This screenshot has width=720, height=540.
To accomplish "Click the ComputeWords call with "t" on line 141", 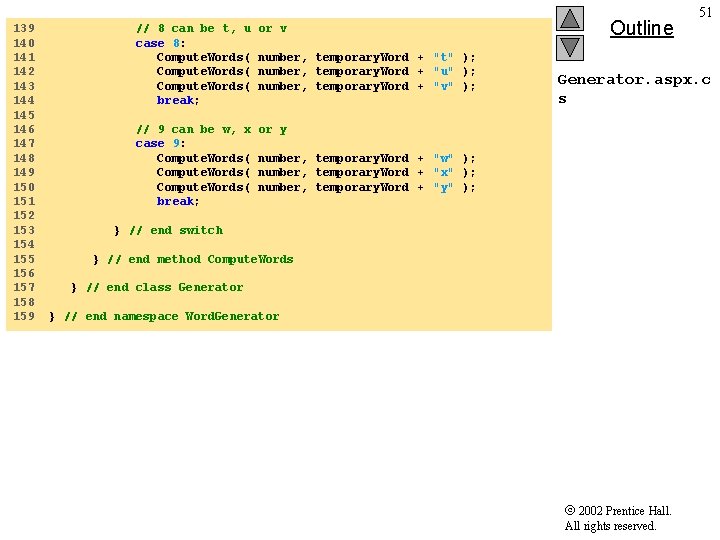I will [x=316, y=57].
